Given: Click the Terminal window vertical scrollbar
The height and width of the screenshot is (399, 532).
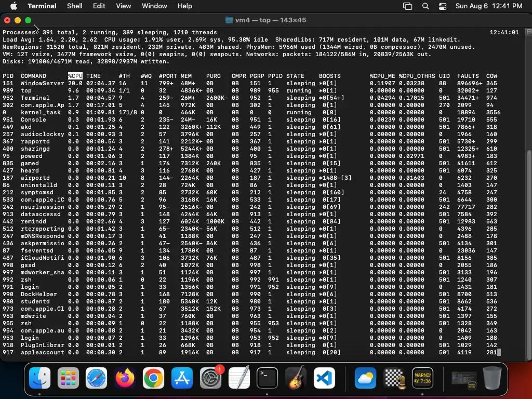Looking at the screenshot, I should [x=528, y=255].
